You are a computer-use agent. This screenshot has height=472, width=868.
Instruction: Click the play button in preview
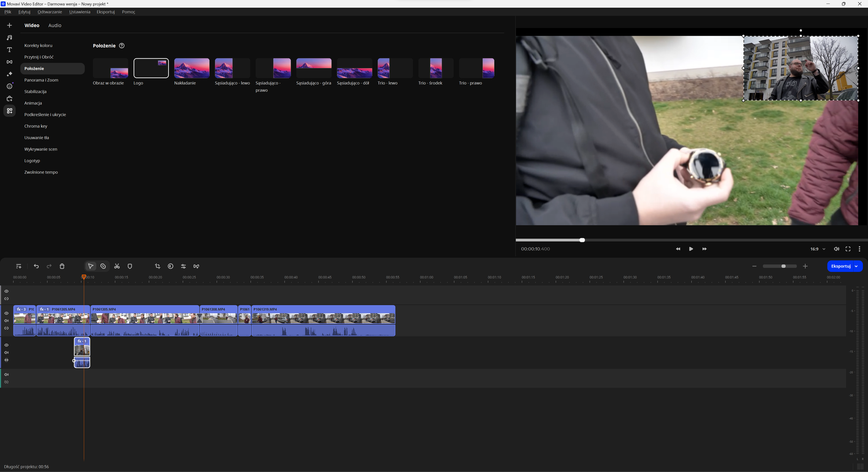coord(691,249)
